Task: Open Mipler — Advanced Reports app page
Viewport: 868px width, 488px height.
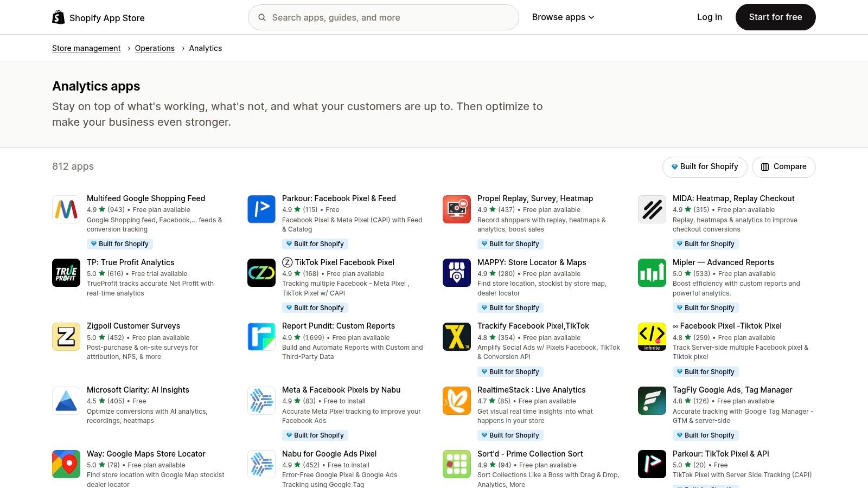Action: pyautogui.click(x=724, y=262)
